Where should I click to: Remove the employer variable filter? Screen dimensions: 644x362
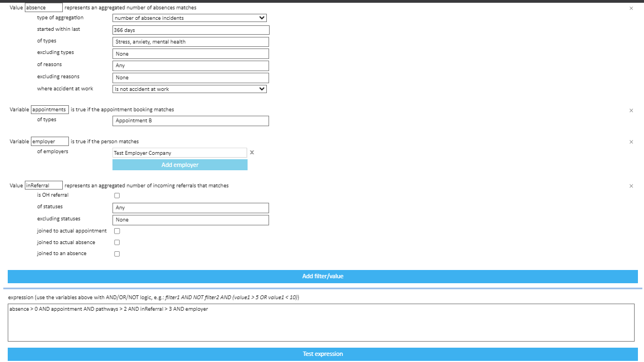point(631,142)
